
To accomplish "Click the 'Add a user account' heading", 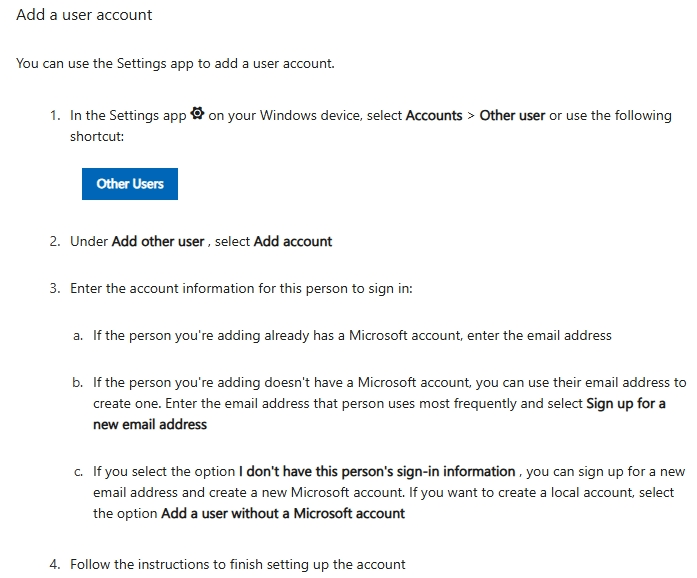I will point(84,15).
